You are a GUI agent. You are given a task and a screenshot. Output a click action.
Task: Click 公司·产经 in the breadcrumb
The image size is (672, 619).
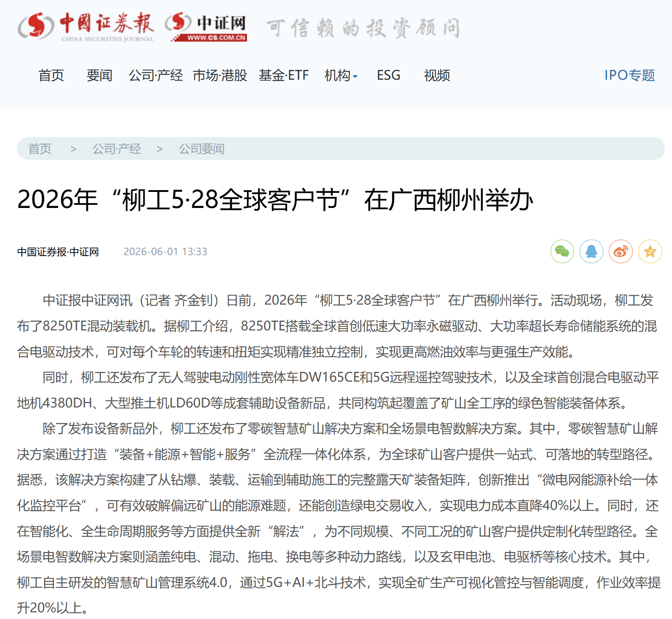[117, 149]
